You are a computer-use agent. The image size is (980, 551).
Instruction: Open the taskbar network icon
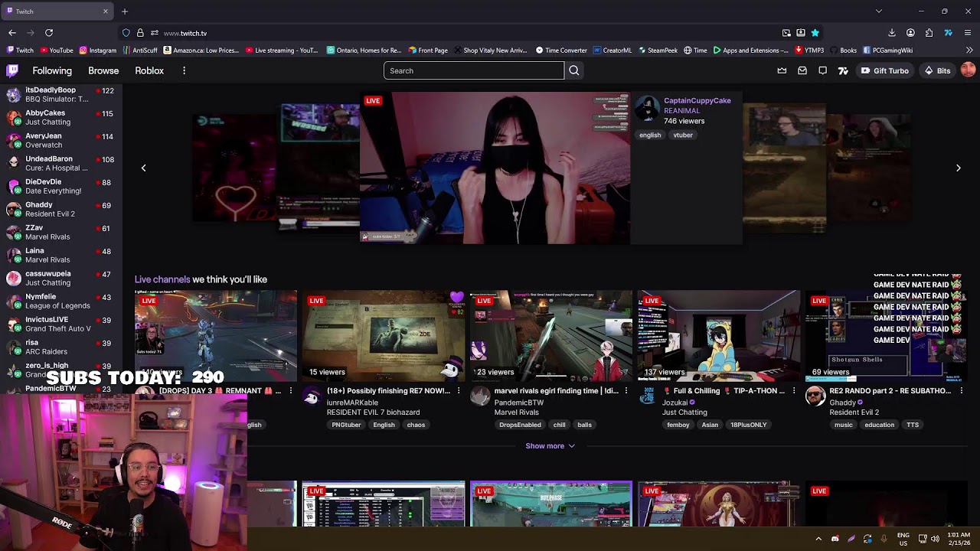(x=923, y=539)
